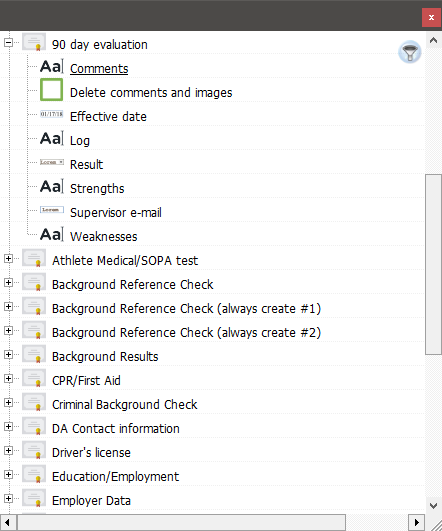This screenshot has height=531, width=442.
Task: Open the underlined Comments link
Action: (99, 69)
